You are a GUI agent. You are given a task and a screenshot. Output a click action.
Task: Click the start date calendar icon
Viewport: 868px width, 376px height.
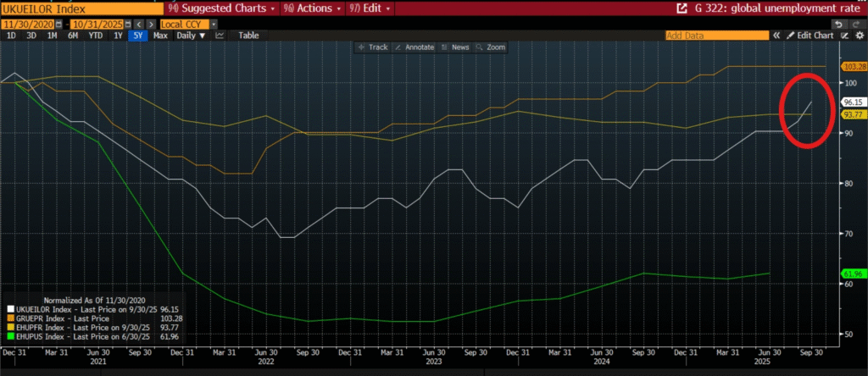click(x=58, y=24)
